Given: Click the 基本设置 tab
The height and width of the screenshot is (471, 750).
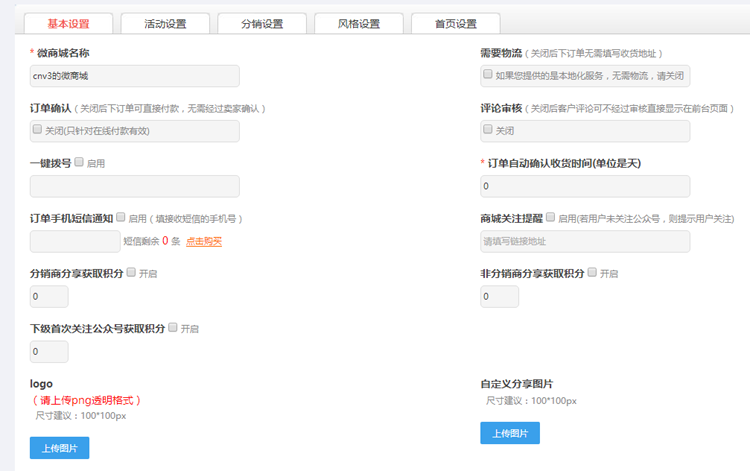Looking at the screenshot, I should 68,23.
